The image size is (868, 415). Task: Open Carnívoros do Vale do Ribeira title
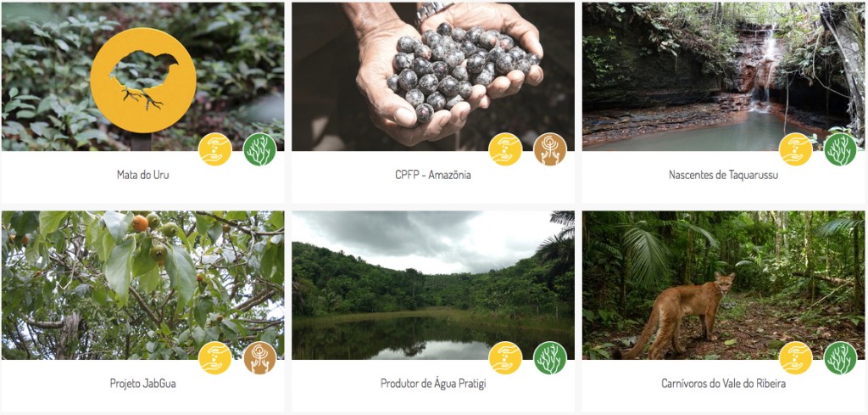723,384
